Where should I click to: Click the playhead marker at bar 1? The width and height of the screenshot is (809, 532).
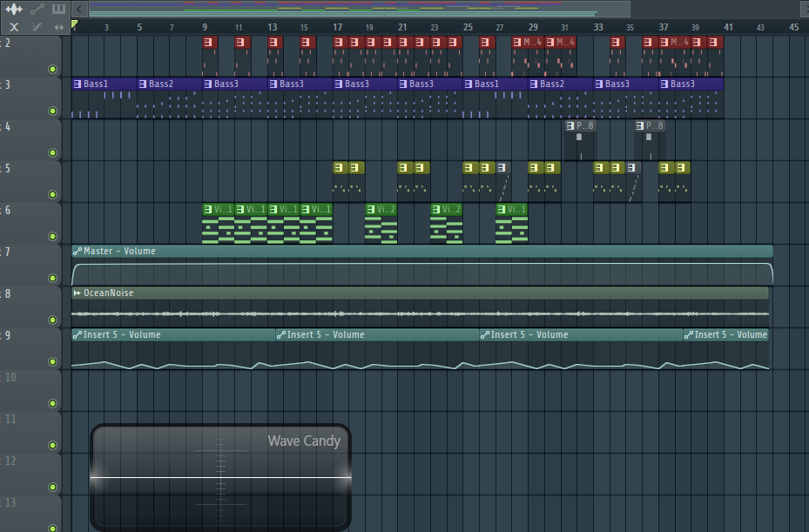74,24
